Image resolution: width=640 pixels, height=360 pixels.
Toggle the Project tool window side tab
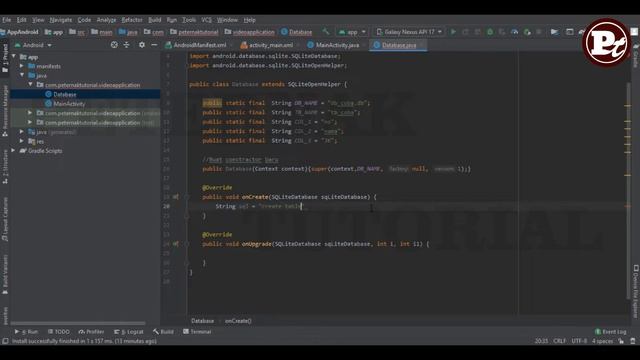coord(5,58)
